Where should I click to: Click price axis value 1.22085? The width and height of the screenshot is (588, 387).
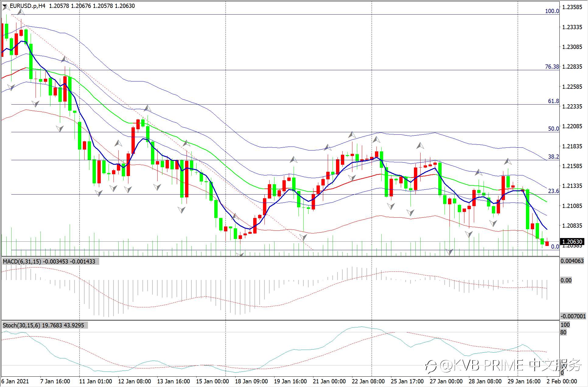[x=572, y=126]
